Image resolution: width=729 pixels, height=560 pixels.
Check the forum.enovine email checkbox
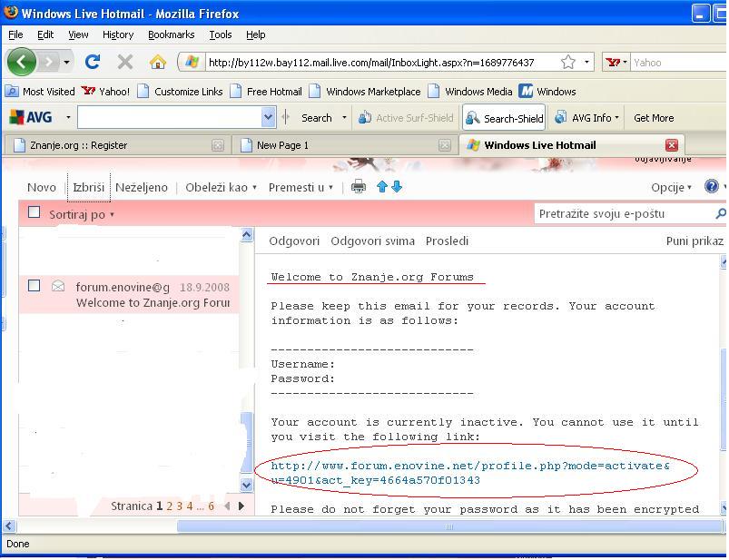[34, 286]
